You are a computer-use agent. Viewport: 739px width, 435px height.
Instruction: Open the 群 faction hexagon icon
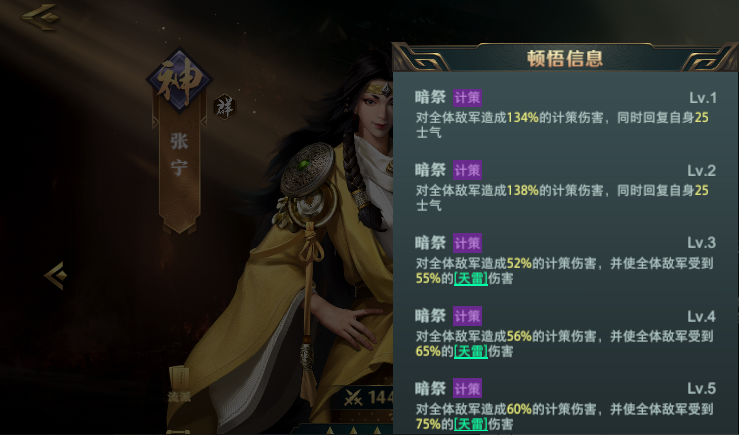[x=224, y=107]
